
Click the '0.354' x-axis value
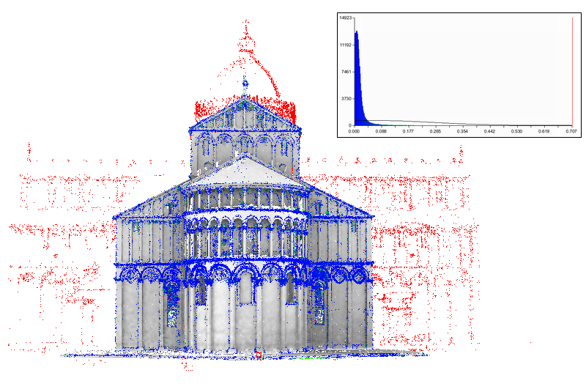tap(462, 131)
